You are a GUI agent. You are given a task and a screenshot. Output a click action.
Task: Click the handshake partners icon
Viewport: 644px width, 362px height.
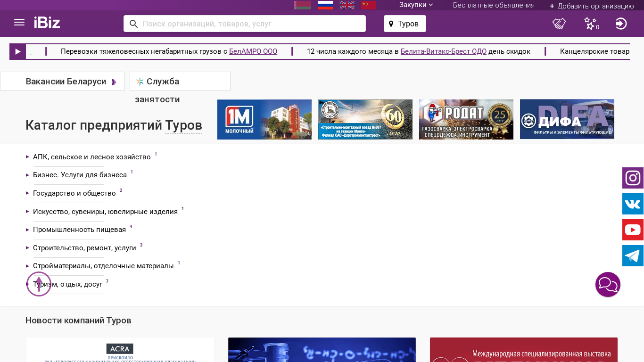click(x=559, y=24)
